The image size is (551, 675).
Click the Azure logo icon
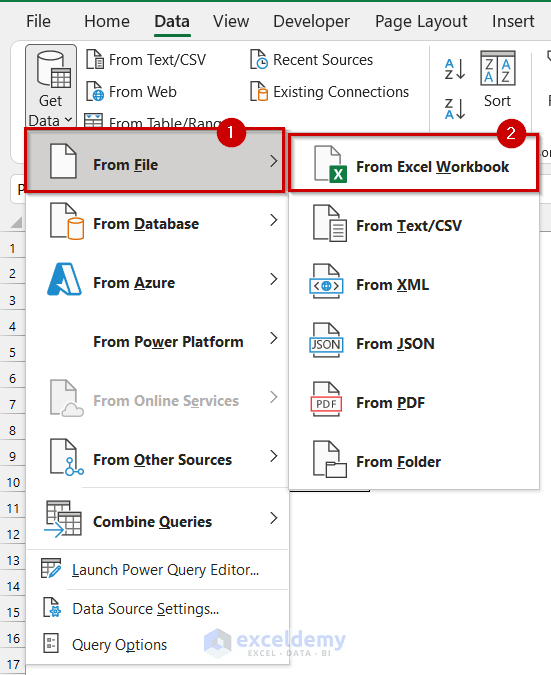[64, 279]
